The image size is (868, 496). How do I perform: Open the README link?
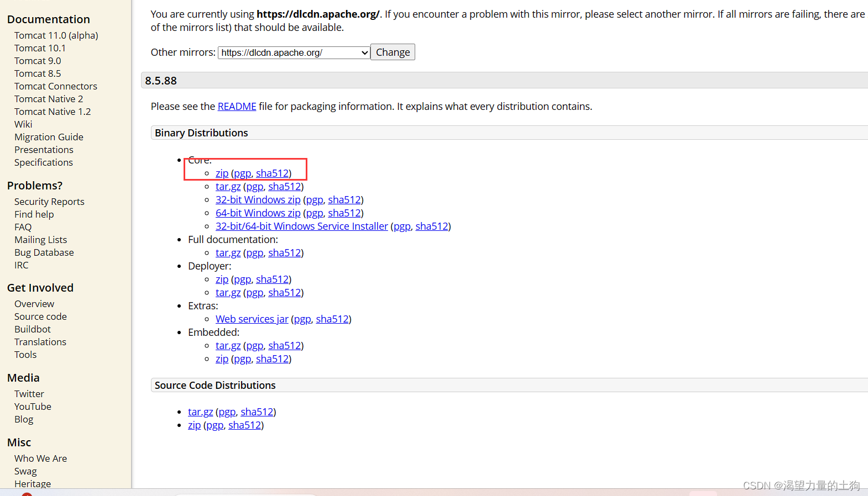(237, 106)
